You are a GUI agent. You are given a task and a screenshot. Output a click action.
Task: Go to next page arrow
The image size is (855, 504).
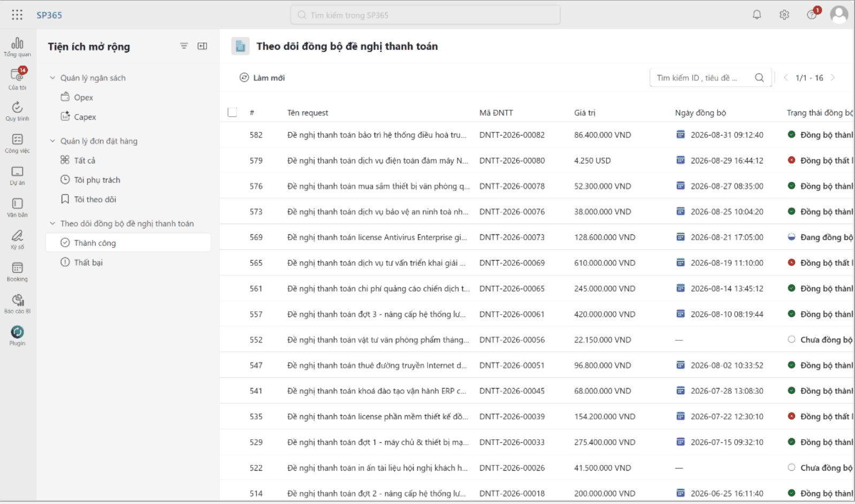(833, 78)
